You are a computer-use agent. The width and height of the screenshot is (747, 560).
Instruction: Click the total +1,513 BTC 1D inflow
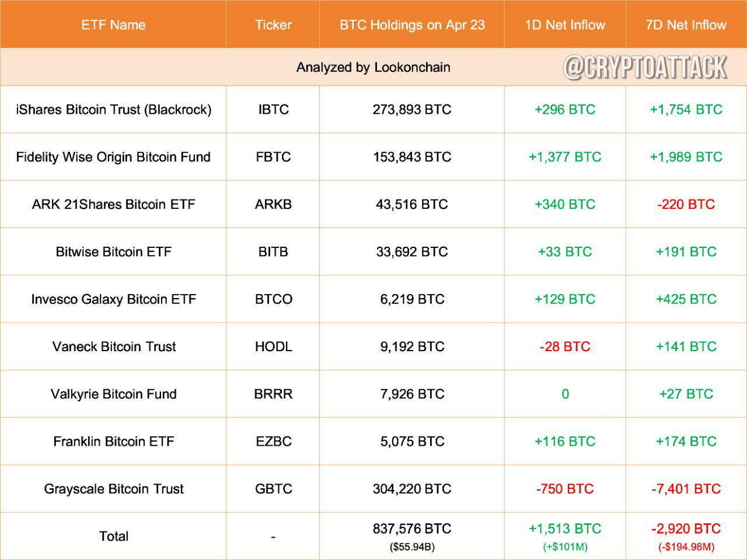(x=565, y=529)
